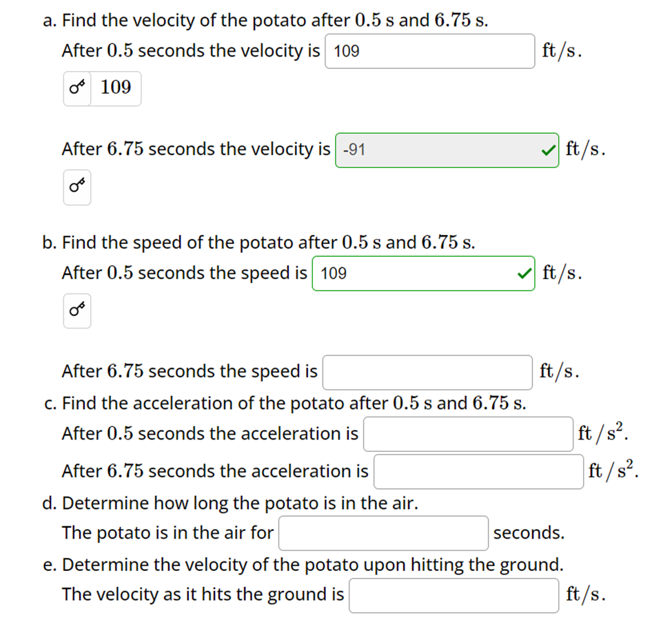Image resolution: width=672 pixels, height=622 pixels.
Task: Click part d label 'Determine how long the potato is in the air'
Action: [x=234, y=503]
